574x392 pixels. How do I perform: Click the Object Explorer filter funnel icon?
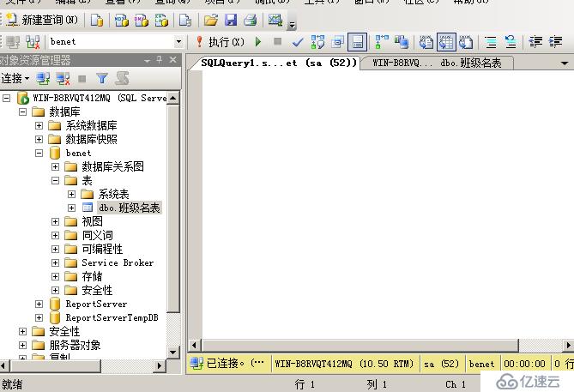coord(102,78)
